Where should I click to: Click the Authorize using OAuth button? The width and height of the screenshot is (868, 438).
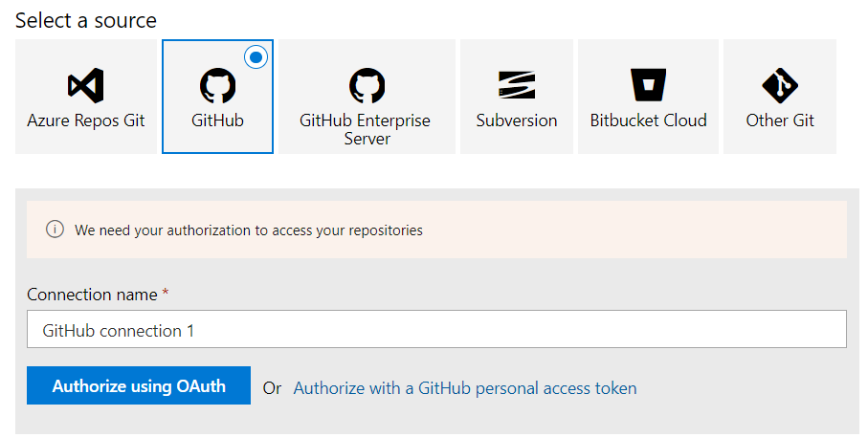pos(139,385)
